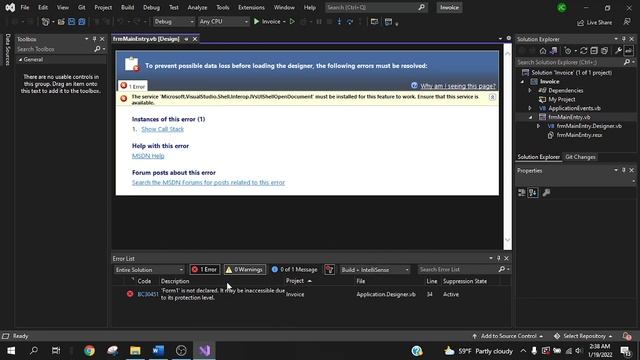Click the wrench Properties icon in Solution Explorer
Image resolution: width=640 pixels, height=360 pixels.
(x=618, y=51)
